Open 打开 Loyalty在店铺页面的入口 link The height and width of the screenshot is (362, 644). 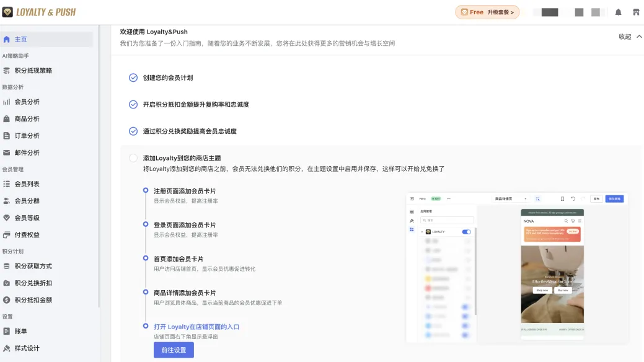[196, 327]
